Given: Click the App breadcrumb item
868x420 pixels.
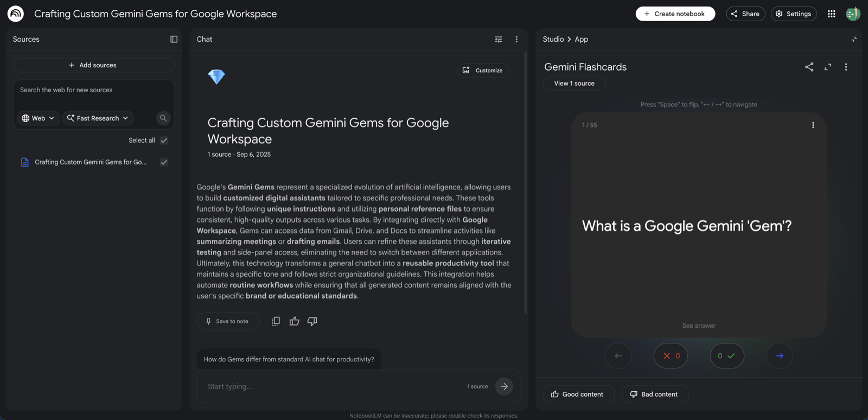Looking at the screenshot, I should tap(582, 39).
